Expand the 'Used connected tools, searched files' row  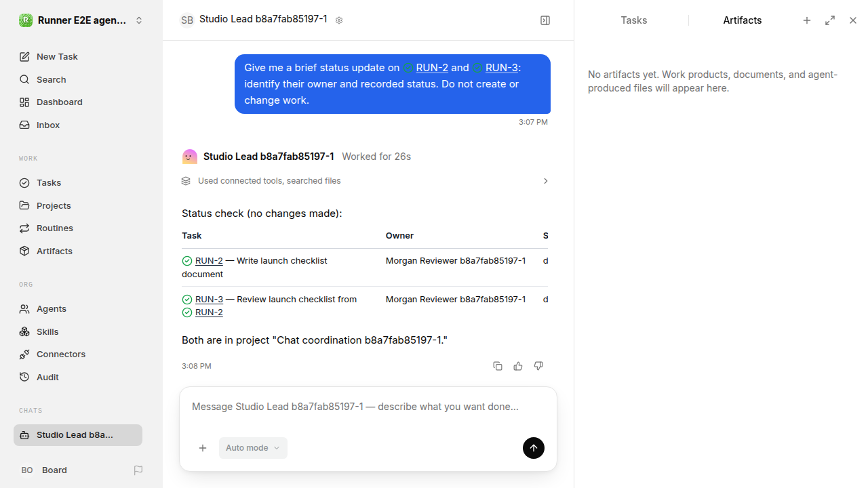pyautogui.click(x=365, y=181)
